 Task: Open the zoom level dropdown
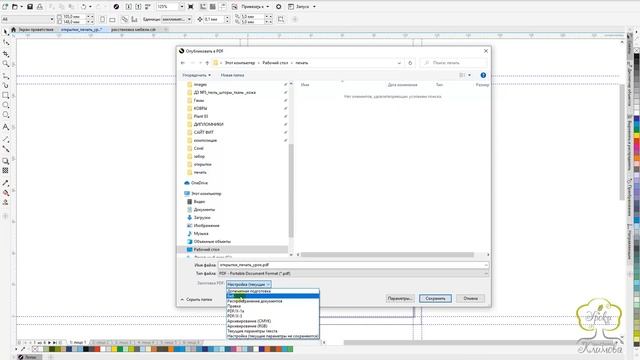pyautogui.click(x=182, y=7)
